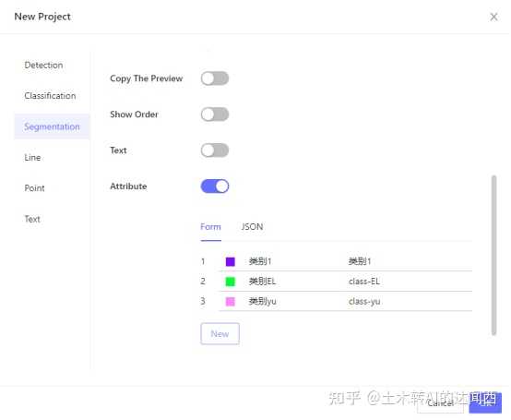Close the New Project dialog
The image size is (511, 420).
(x=493, y=17)
